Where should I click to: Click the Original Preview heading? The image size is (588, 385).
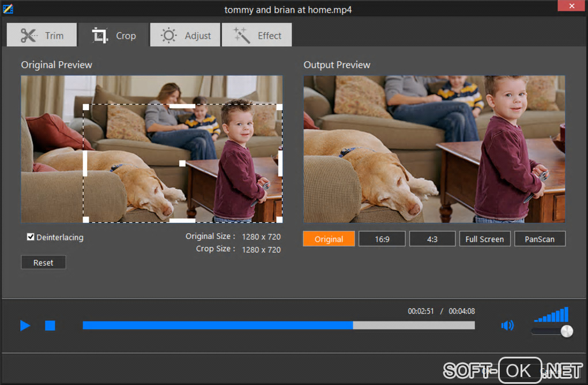(x=56, y=65)
